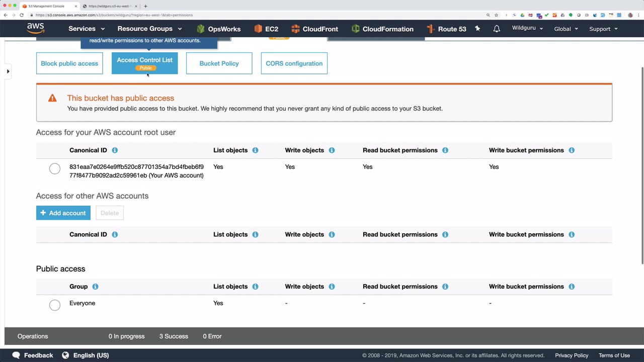Open the CORS configuration tab
This screenshot has height=362, width=644.
(x=294, y=63)
